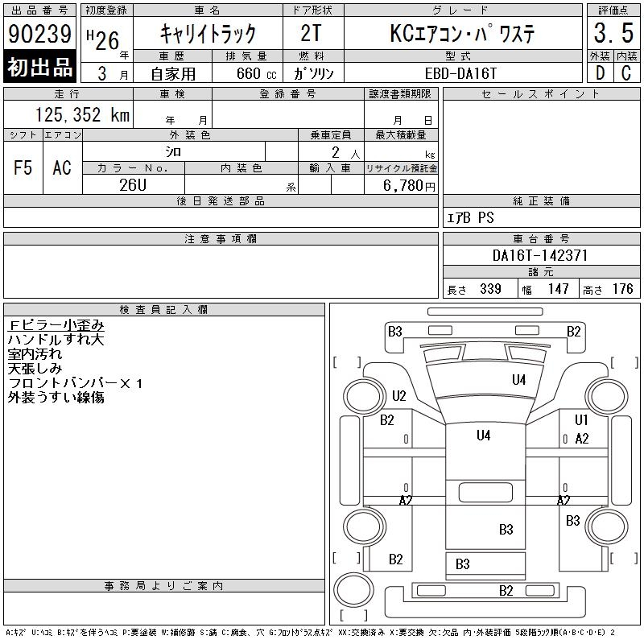
Task: Click the U1 damage mark on the diagram
Action: 581,420
